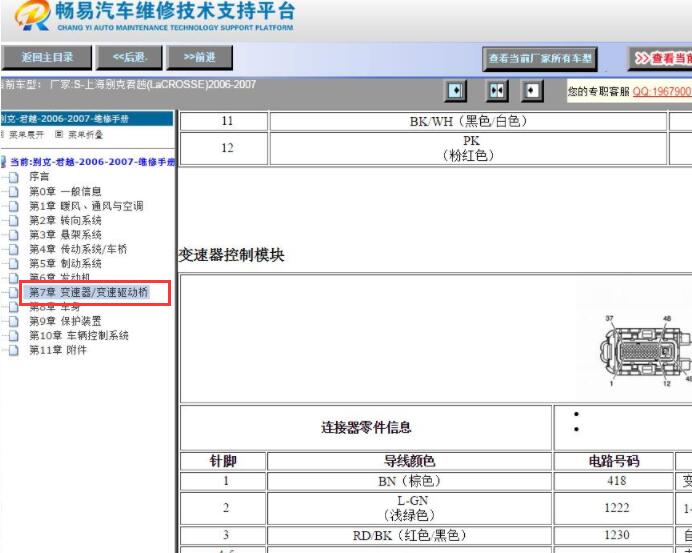Open 第4章 传动系统/车桥
Screen dimensions: 692x553
[78, 249]
